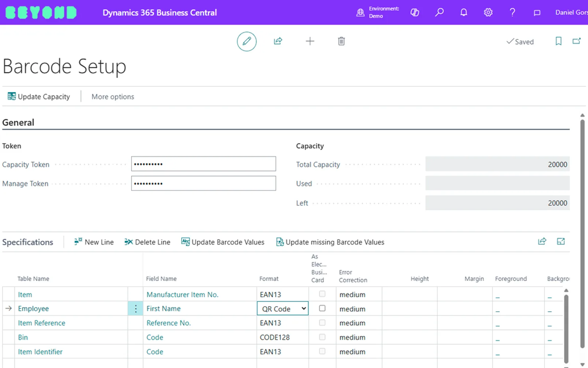
Task: Open the notifications bell
Action: tap(464, 13)
